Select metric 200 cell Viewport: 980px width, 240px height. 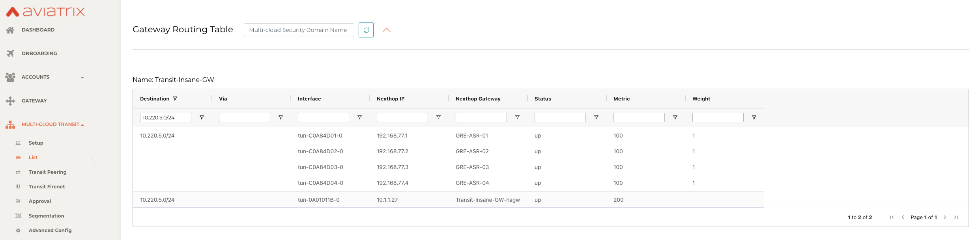coord(619,200)
